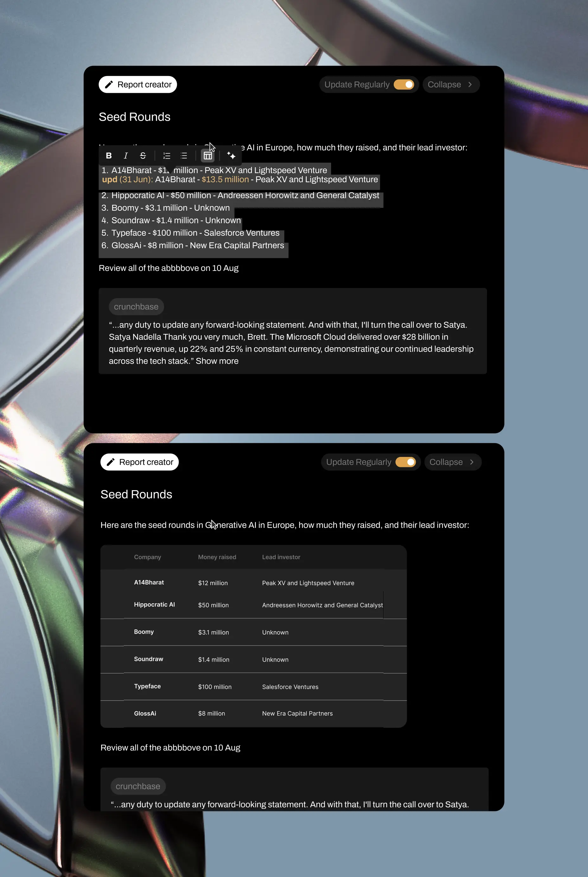This screenshot has width=588, height=877.
Task: Click Peak XV and Lightspeed Venture table cell
Action: 308,583
